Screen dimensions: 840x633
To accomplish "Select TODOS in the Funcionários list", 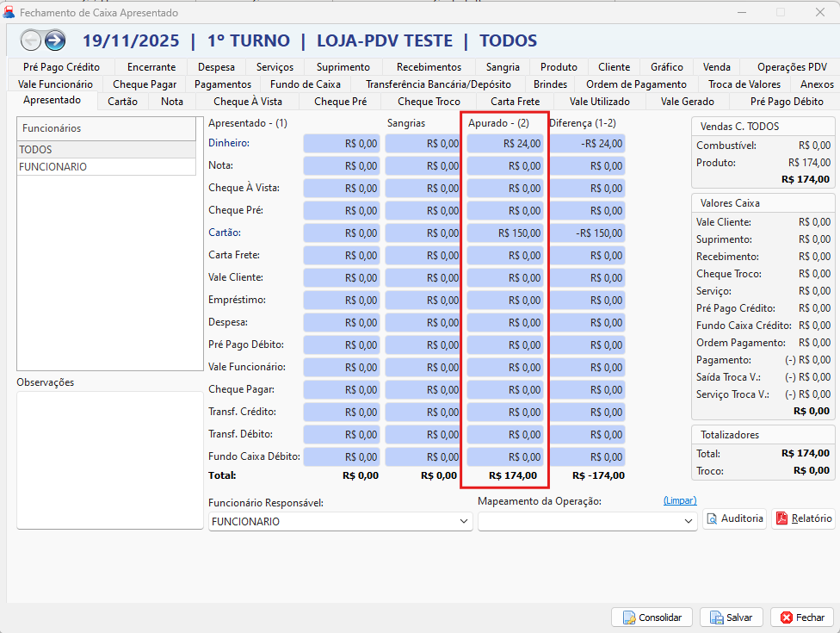I will tap(36, 150).
